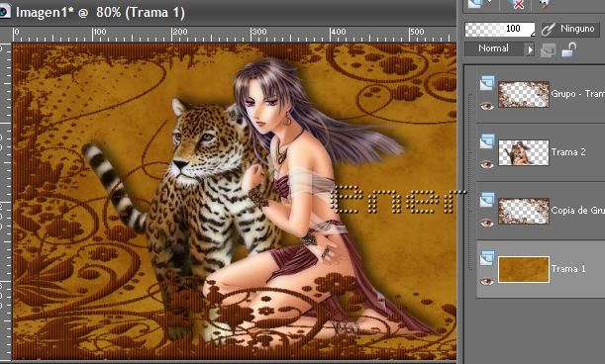Click the delete layer icon with red X

click(x=516, y=4)
